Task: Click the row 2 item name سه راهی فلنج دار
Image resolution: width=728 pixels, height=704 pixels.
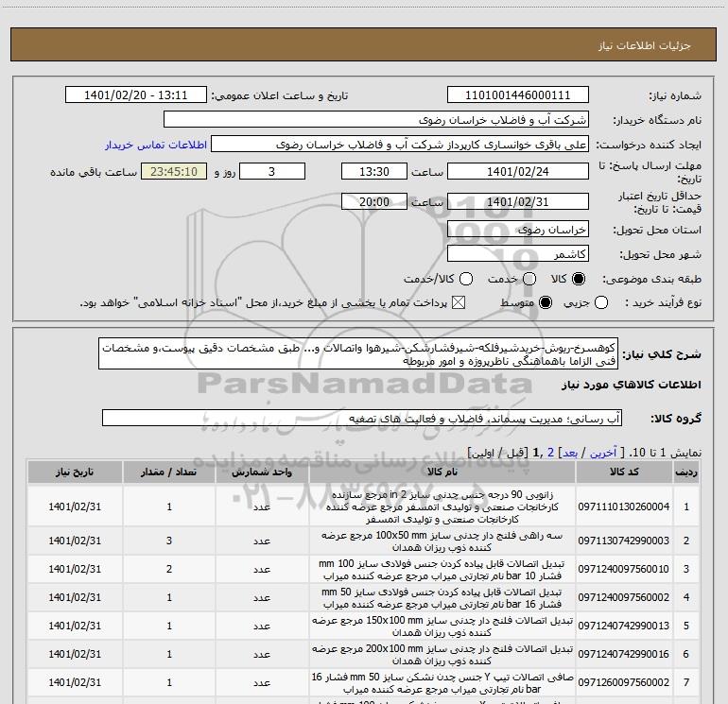Action: point(442,541)
